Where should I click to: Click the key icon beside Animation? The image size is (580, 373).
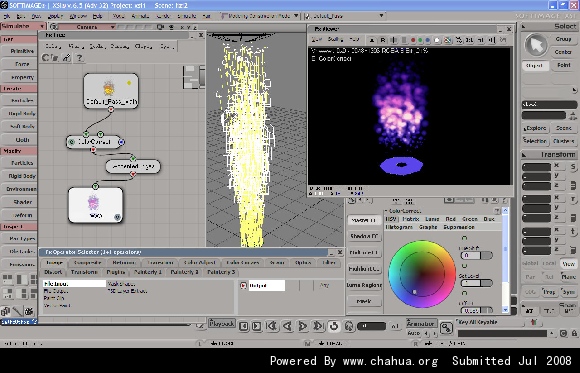coord(446,328)
